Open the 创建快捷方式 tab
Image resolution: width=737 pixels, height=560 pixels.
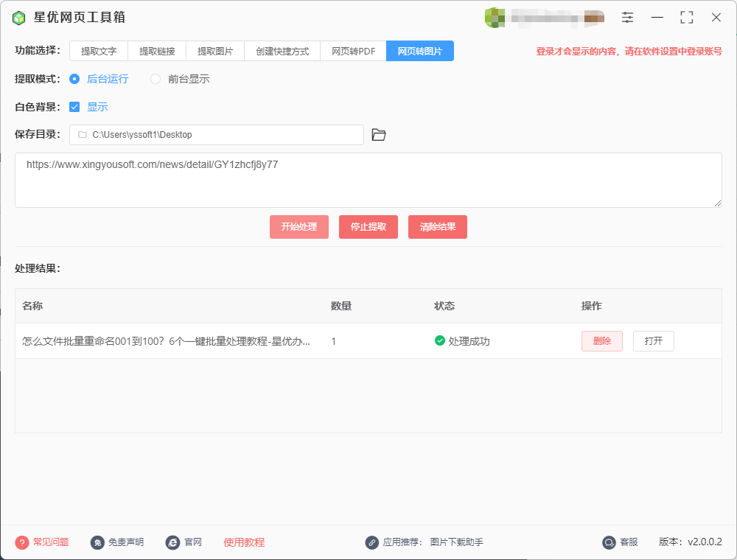click(282, 51)
